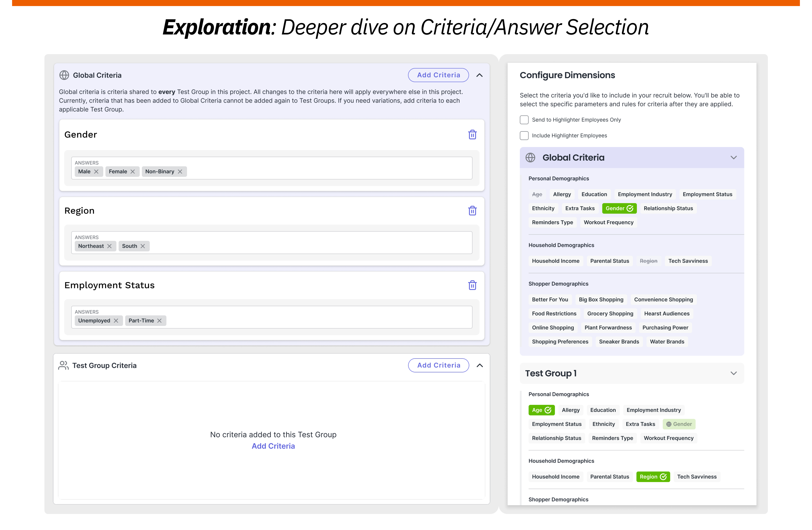The image size is (812, 530).
Task: Click the struck-through Age chip in Global Criteria
Action: pyautogui.click(x=537, y=194)
